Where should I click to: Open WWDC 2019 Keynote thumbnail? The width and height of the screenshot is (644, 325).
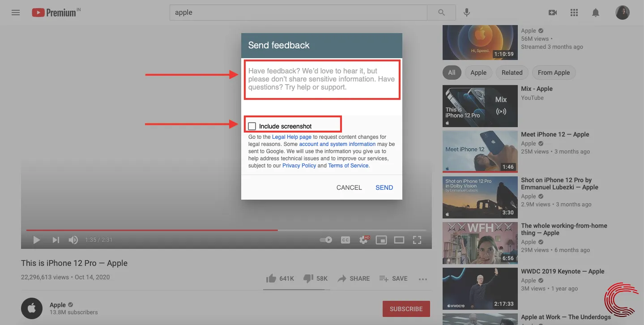[480, 289]
